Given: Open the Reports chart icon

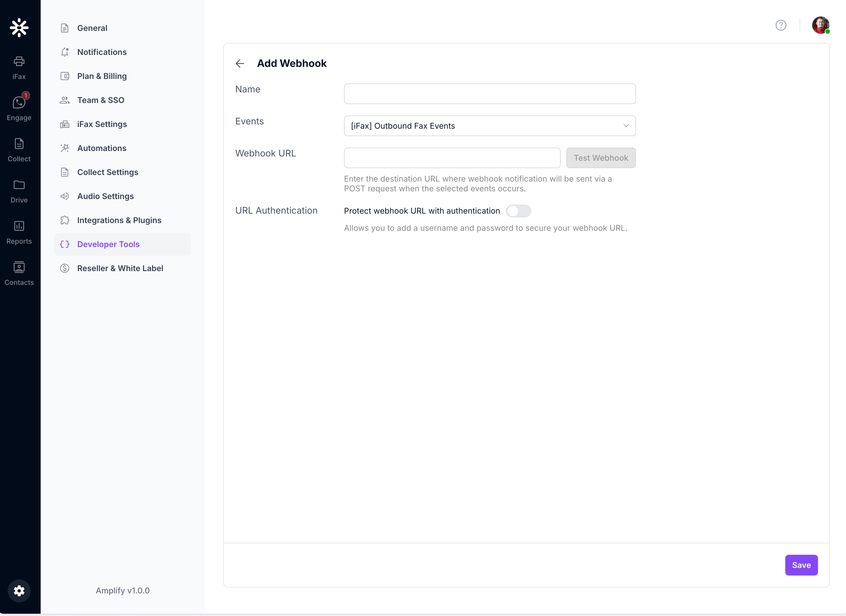Looking at the screenshot, I should [x=19, y=226].
